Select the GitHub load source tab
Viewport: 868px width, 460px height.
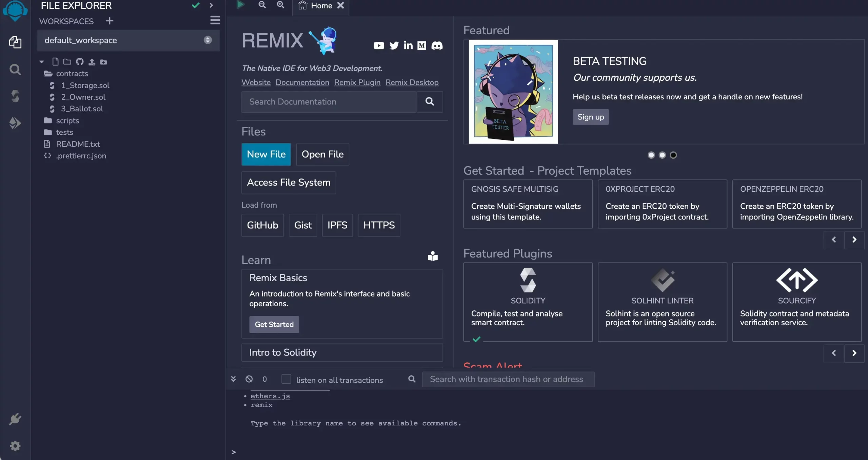tap(262, 225)
